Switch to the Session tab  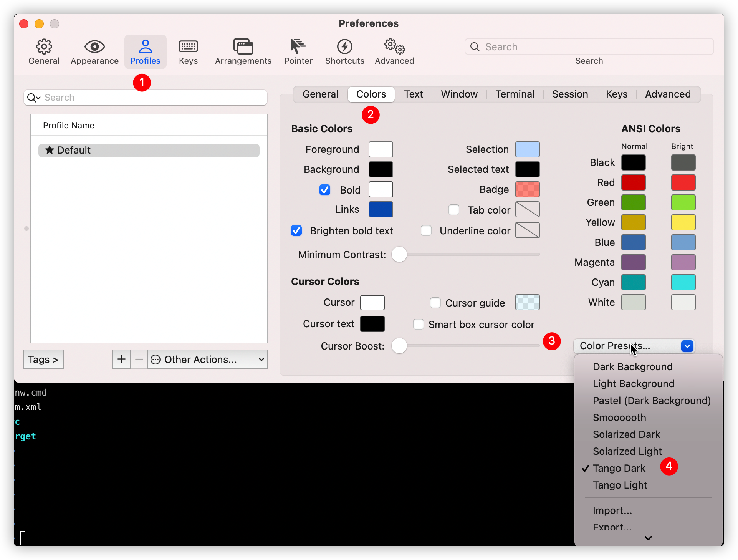pos(570,94)
